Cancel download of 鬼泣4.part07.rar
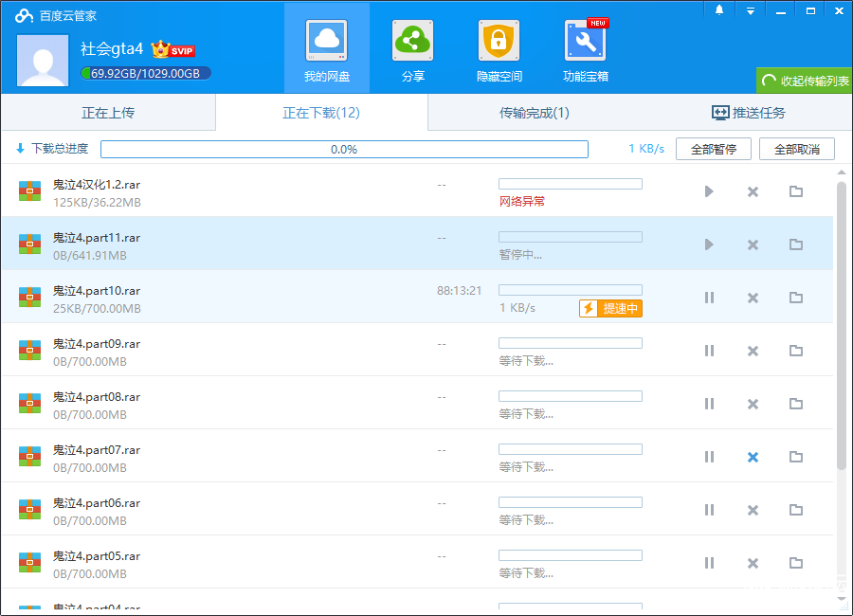Screen dimensions: 853x616 pyautogui.click(x=753, y=457)
